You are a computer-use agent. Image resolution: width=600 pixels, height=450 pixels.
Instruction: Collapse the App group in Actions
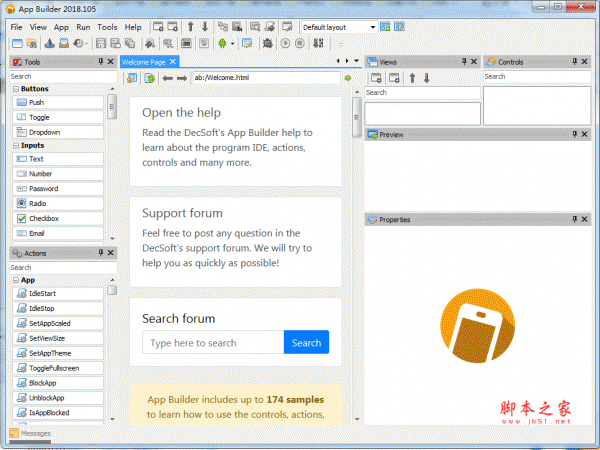point(16,280)
